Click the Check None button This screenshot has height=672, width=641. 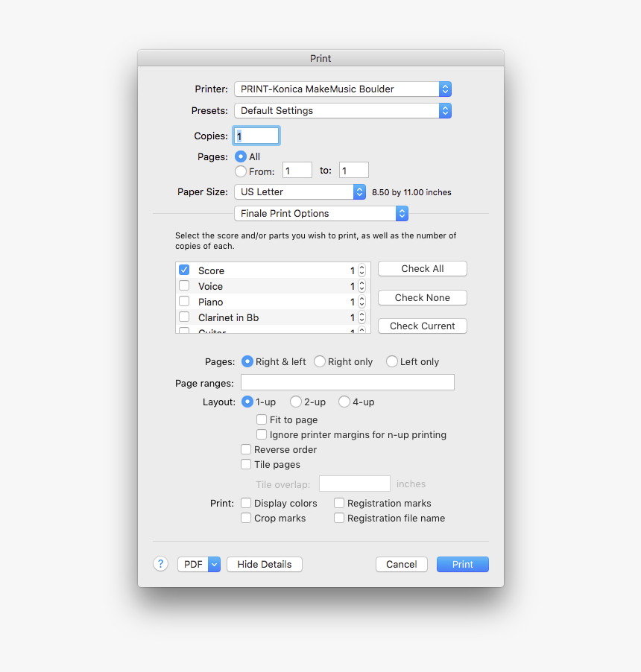click(422, 297)
